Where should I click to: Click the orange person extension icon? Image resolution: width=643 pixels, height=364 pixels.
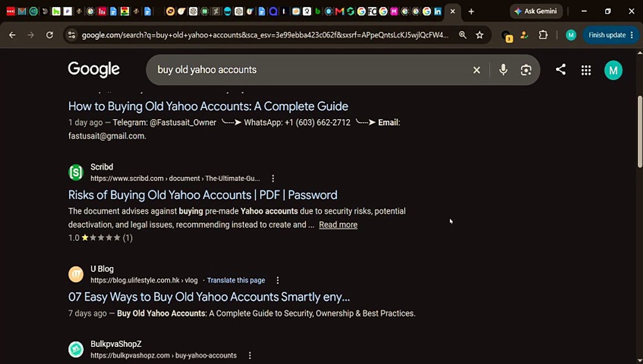524,35
